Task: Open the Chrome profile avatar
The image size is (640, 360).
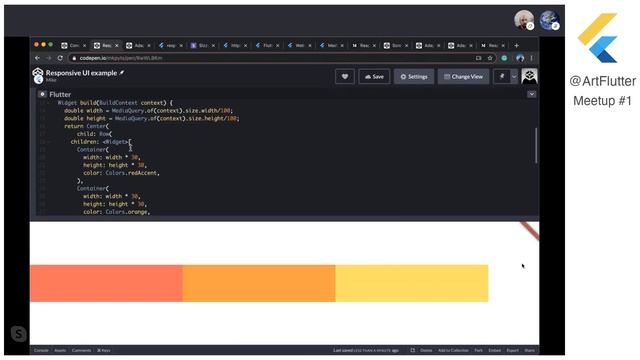Action: click(520, 58)
